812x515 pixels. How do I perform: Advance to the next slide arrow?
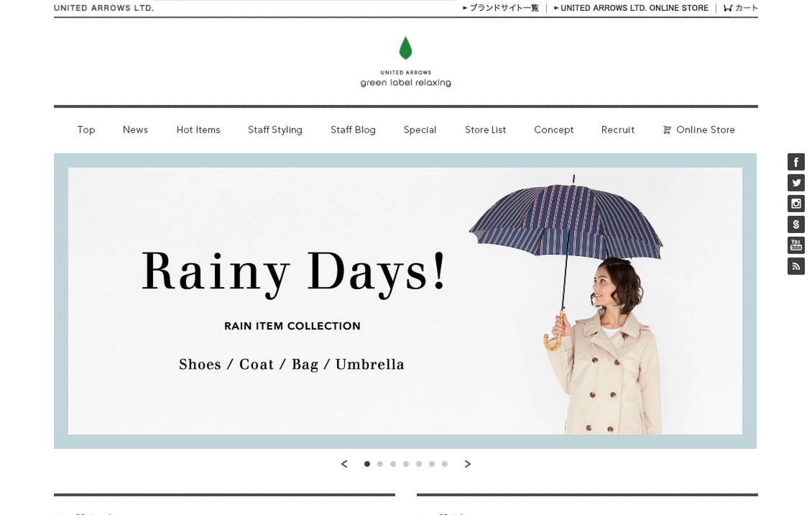pyautogui.click(x=468, y=464)
